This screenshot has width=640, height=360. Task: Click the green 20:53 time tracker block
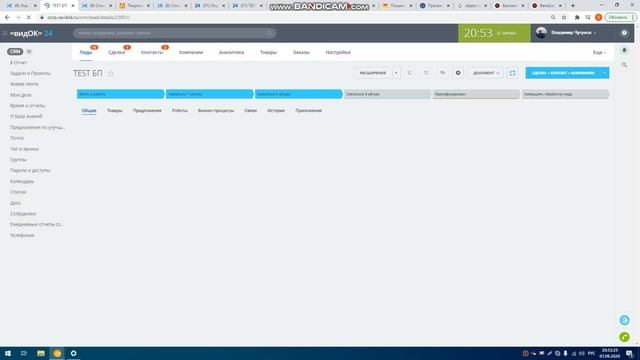[x=494, y=33]
